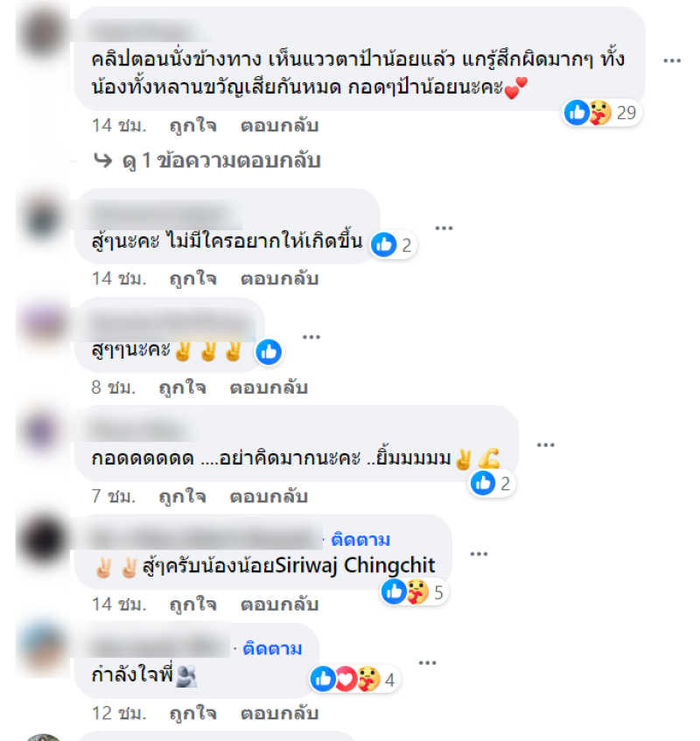Open more options beside 'กอดดดดดด' comment

click(545, 445)
